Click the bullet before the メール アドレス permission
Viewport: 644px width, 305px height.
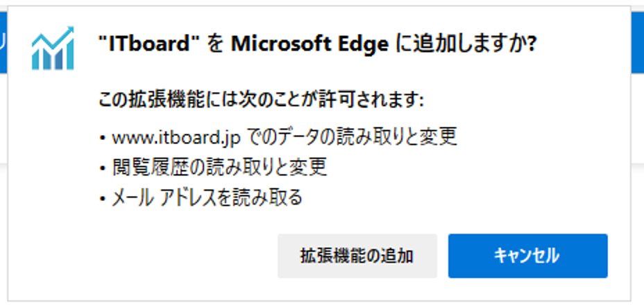tap(102, 199)
